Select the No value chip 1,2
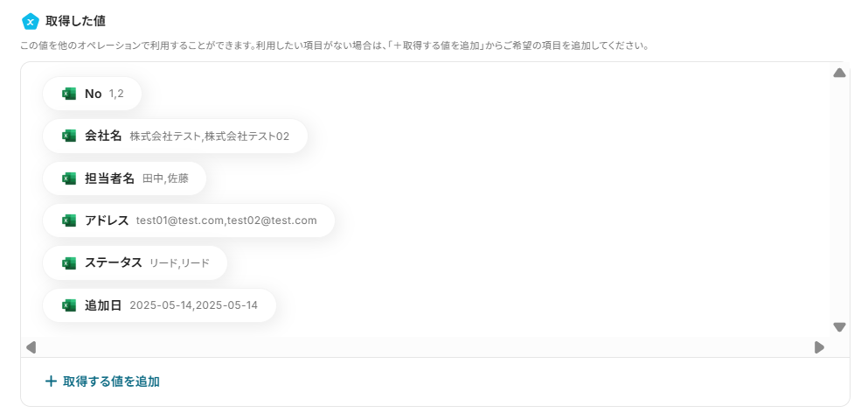868x420 pixels. point(93,94)
